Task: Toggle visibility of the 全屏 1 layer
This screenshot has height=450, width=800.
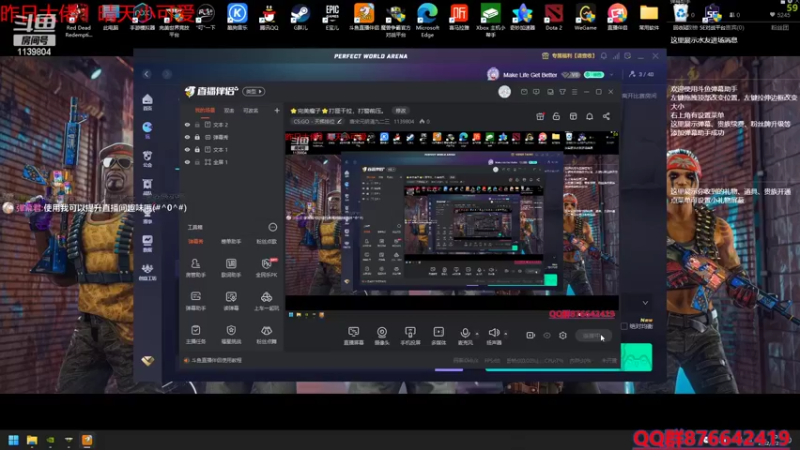Action: tap(187, 162)
